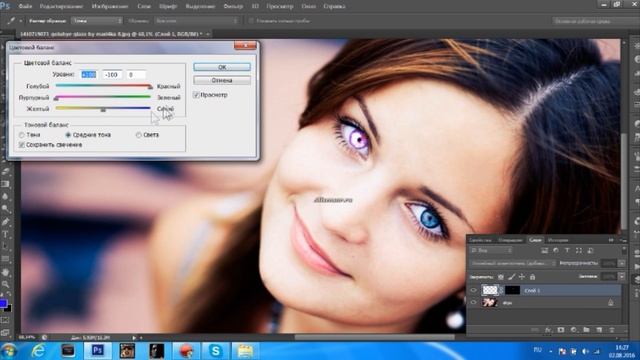Switch to the История panel tab
This screenshot has height=360, width=640.
pyautogui.click(x=558, y=240)
